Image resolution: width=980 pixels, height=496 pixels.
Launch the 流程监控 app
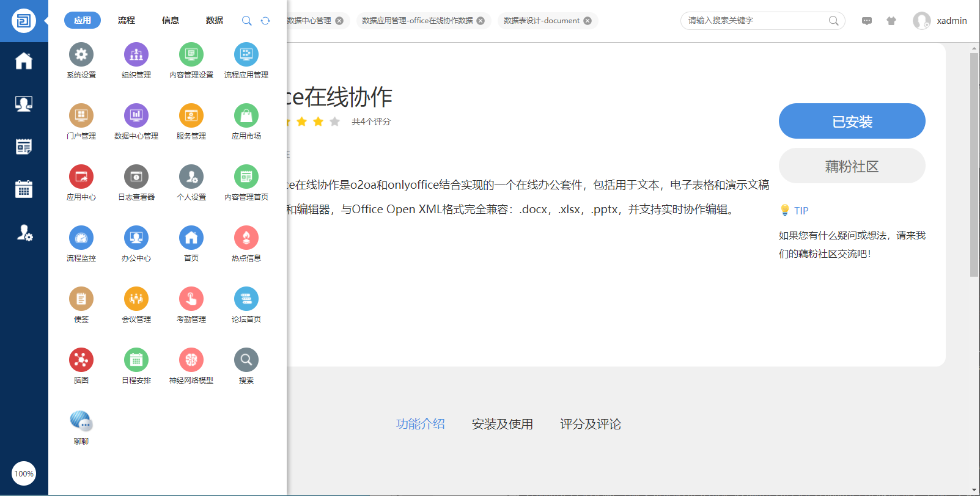tap(81, 238)
